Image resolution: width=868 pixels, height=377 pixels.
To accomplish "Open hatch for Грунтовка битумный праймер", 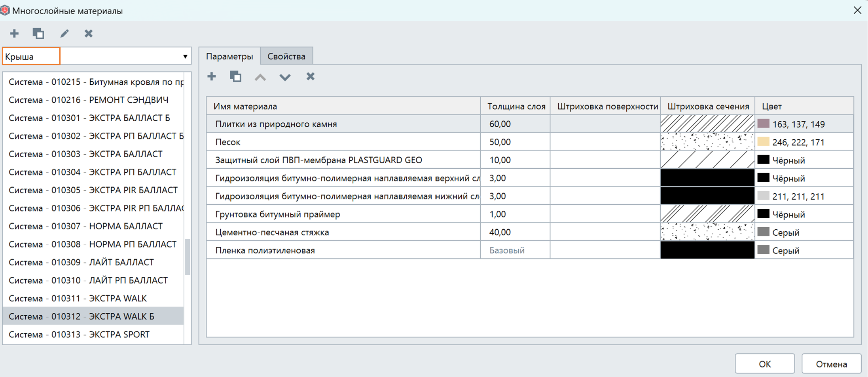I will 707,214.
